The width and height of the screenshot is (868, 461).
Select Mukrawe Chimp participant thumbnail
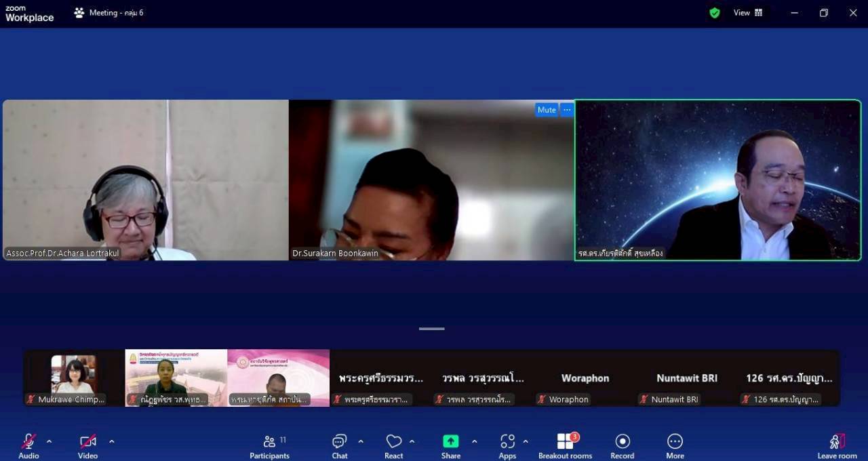(74, 378)
